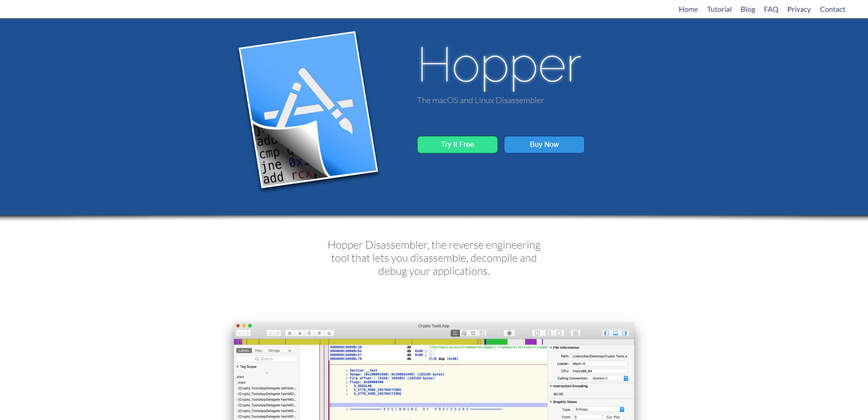Expand the Tag Scope section
This screenshot has width=868, height=420.
[x=238, y=367]
